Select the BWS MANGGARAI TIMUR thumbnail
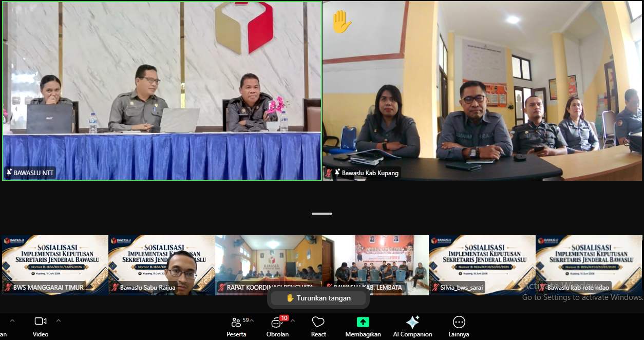 coord(55,265)
